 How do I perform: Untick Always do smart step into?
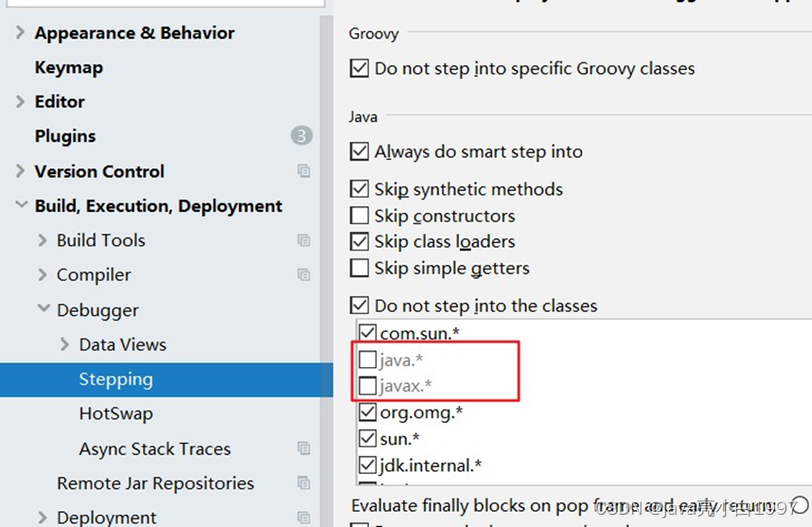(x=360, y=151)
